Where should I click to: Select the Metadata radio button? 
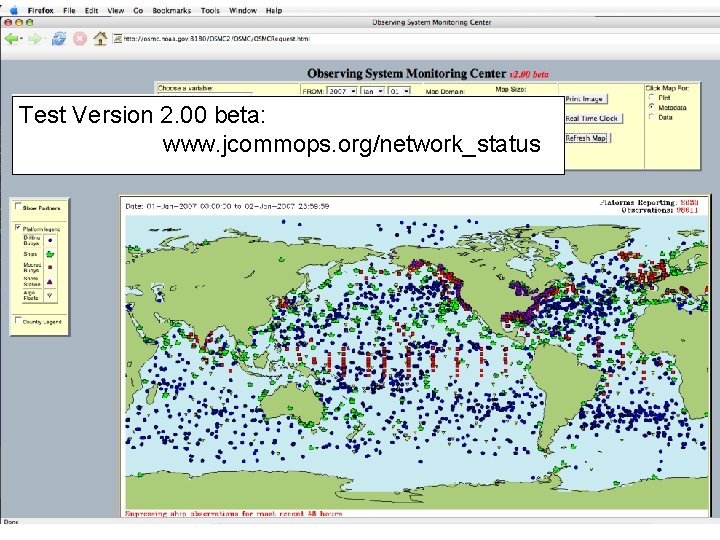652,107
